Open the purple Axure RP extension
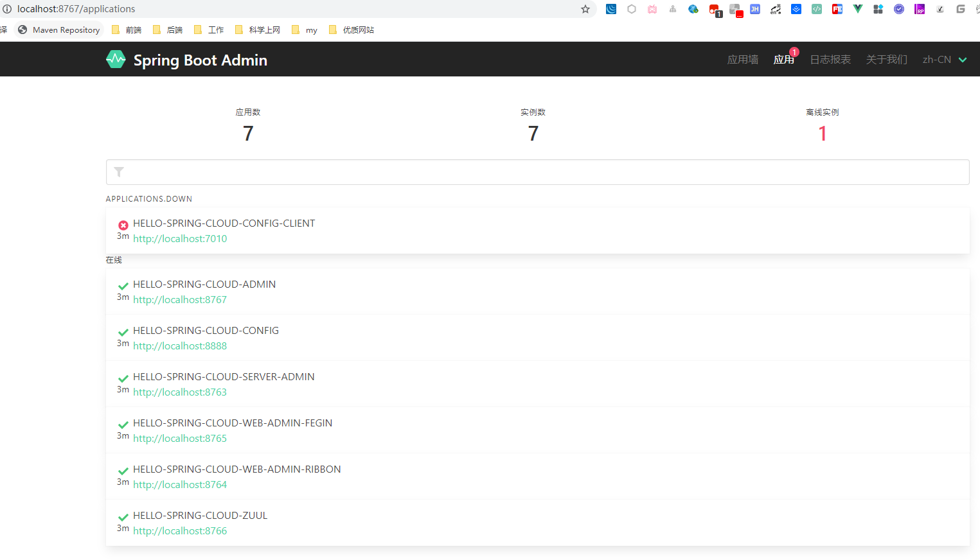The image size is (980, 560). coord(920,9)
